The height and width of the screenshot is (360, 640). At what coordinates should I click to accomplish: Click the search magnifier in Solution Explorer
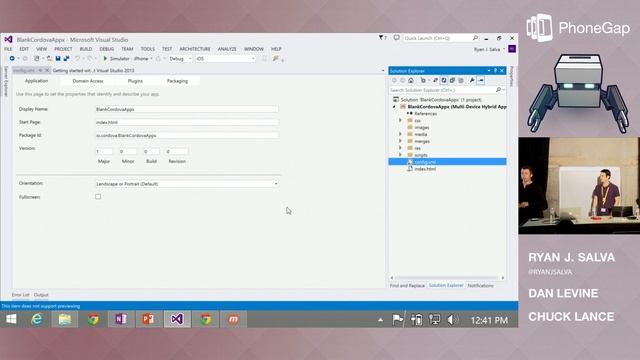point(498,90)
